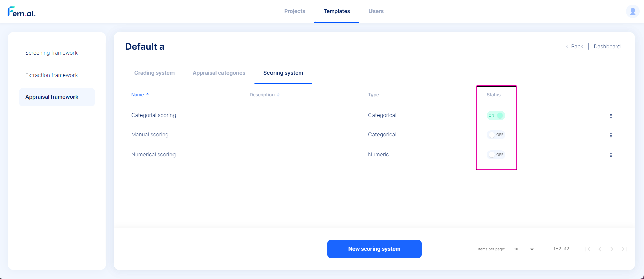Open the user profile avatar icon
Screen dimensions: 644x279
(x=633, y=11)
